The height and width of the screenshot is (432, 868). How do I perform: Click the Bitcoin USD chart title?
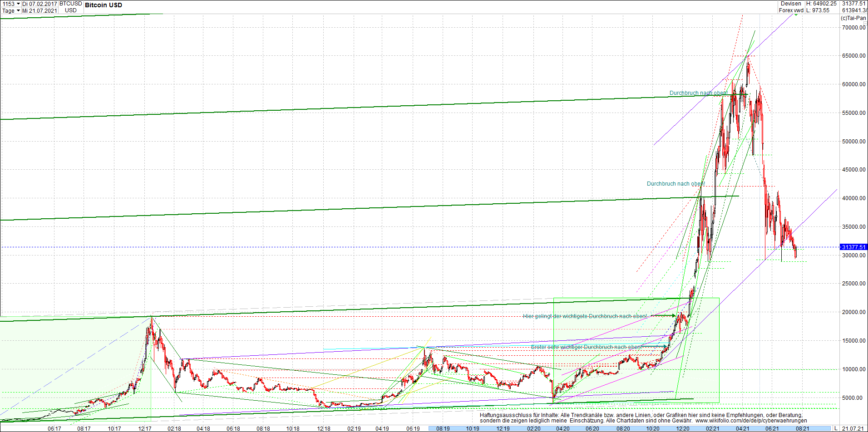(x=104, y=5)
